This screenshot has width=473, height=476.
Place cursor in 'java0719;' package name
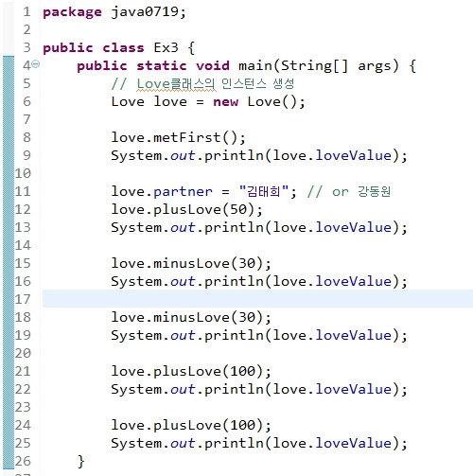[x=149, y=12]
